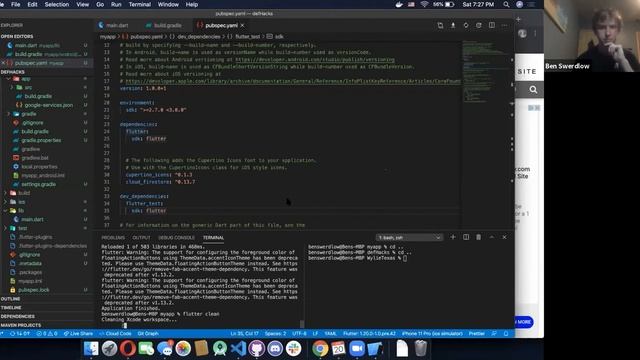
Task: Click the search magnifier in browser window
Action: click(x=533, y=89)
